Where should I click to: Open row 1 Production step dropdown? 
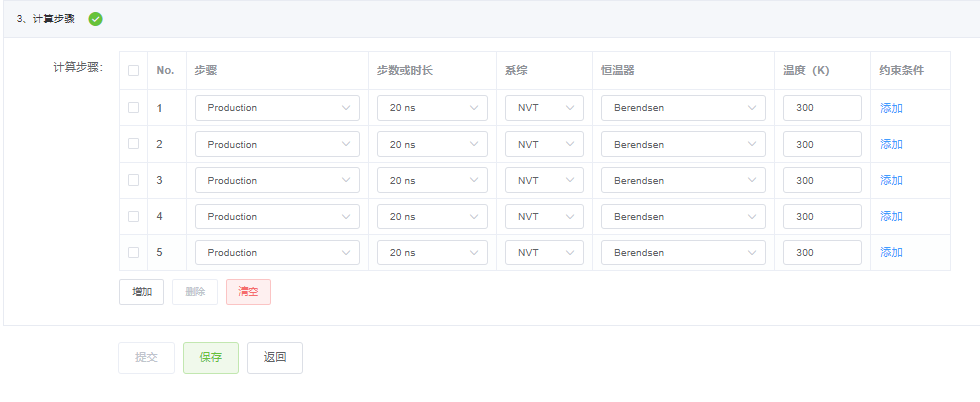pos(277,108)
